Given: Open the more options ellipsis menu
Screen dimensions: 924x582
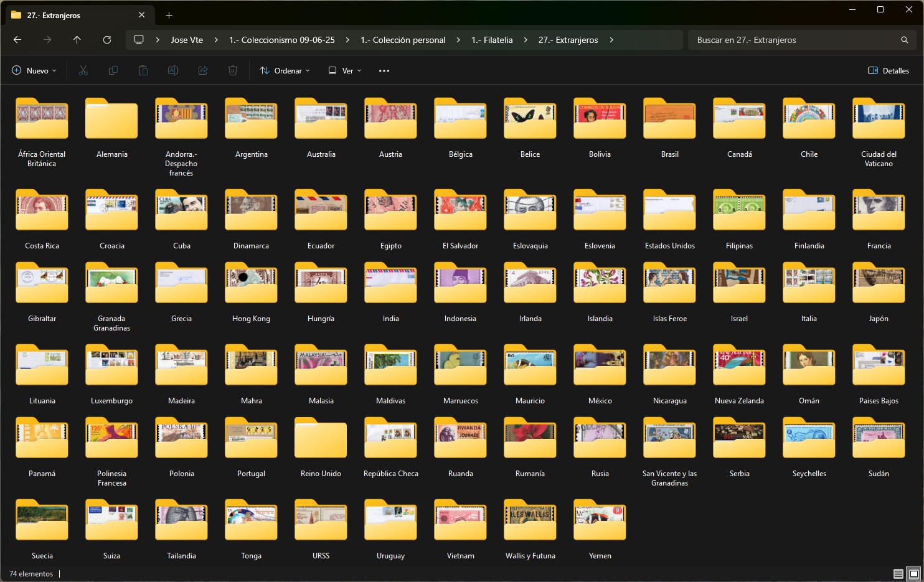Looking at the screenshot, I should (x=384, y=71).
